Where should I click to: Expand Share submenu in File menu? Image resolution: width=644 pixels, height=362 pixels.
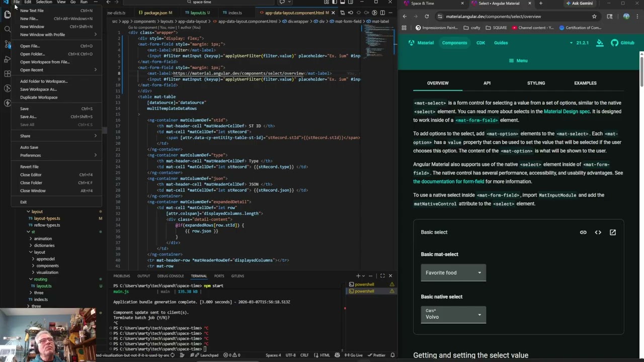(56, 136)
